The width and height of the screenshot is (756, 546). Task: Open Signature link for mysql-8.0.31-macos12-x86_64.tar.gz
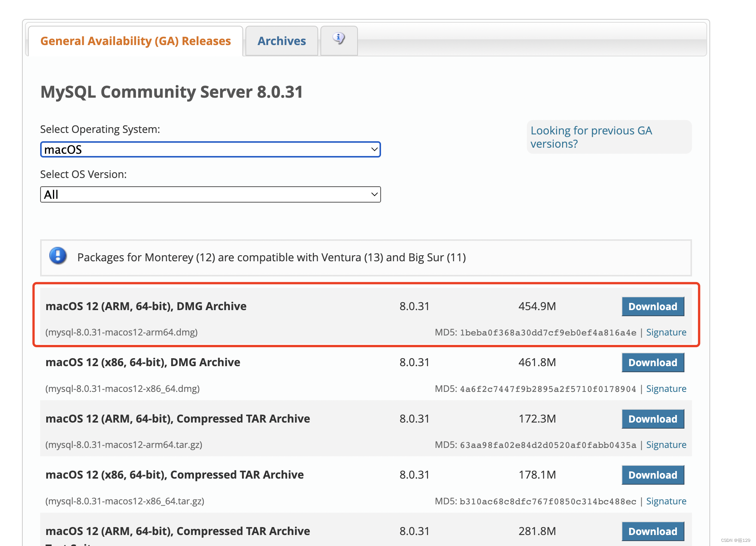pyautogui.click(x=666, y=501)
